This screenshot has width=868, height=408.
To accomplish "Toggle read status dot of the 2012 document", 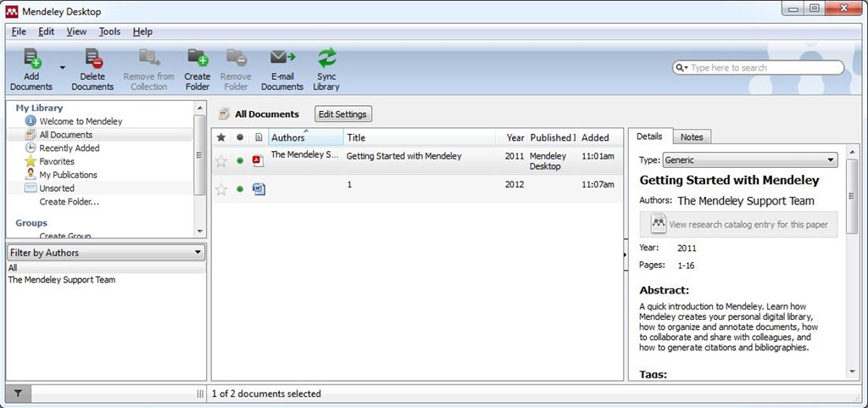I will click(240, 188).
